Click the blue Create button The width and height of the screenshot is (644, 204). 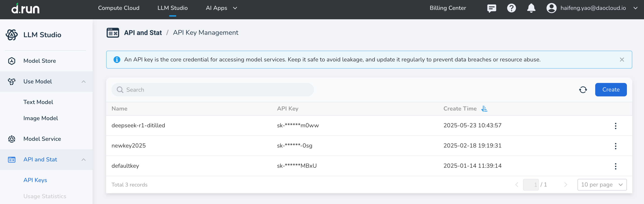(x=610, y=90)
